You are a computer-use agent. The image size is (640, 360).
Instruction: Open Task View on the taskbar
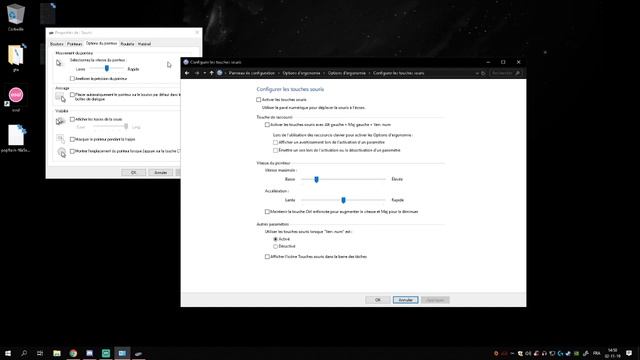40,353
